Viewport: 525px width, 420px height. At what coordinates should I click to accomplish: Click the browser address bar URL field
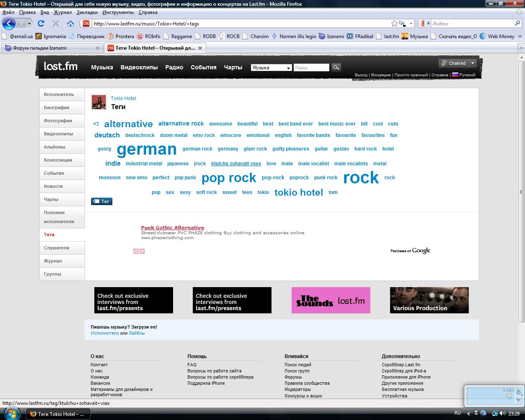pos(241,23)
